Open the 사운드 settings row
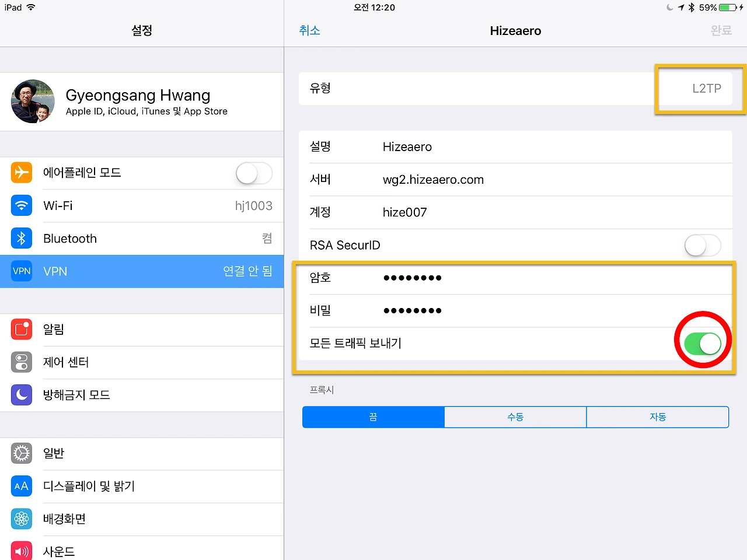Viewport: 747px width, 560px height. pyautogui.click(x=142, y=549)
